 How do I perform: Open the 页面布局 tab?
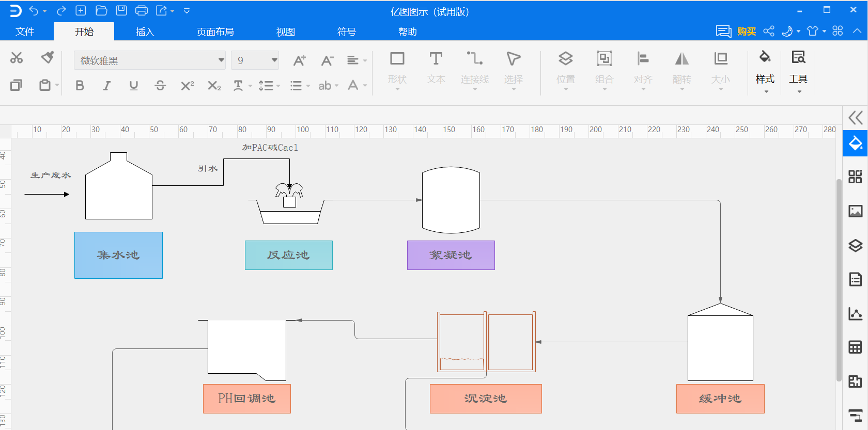click(215, 32)
